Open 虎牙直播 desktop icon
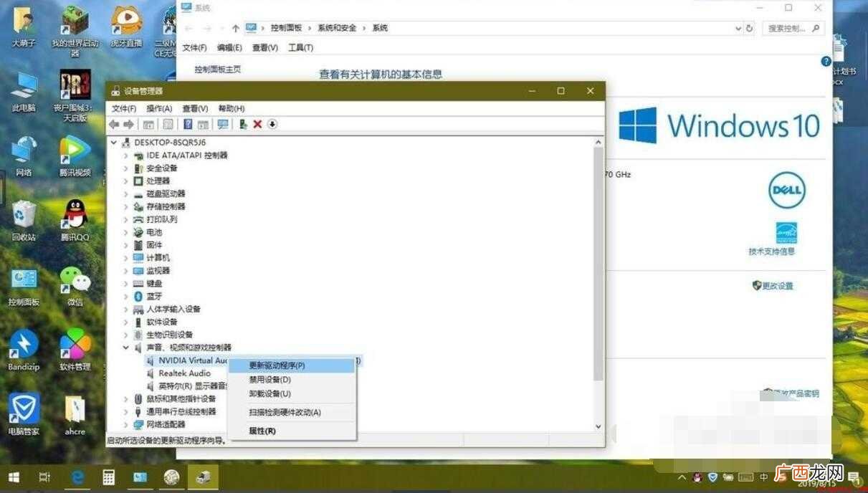The height and width of the screenshot is (493, 868). (x=126, y=27)
